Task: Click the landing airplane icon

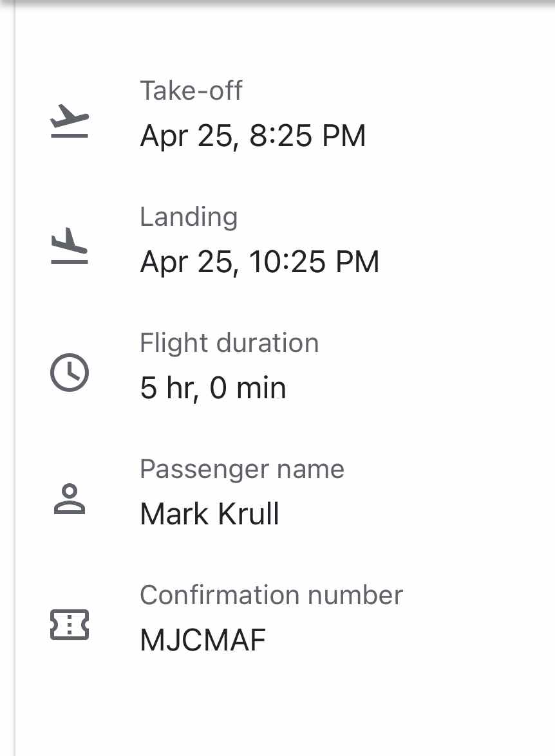Action: click(x=70, y=246)
